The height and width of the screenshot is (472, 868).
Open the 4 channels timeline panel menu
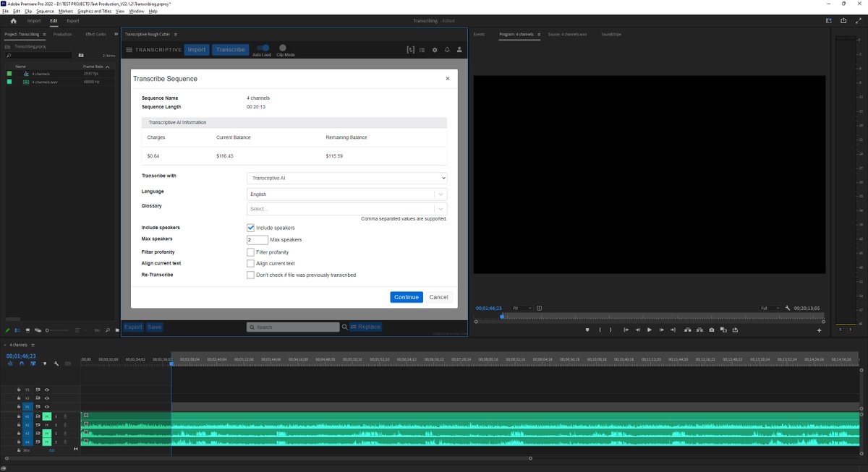click(33, 345)
